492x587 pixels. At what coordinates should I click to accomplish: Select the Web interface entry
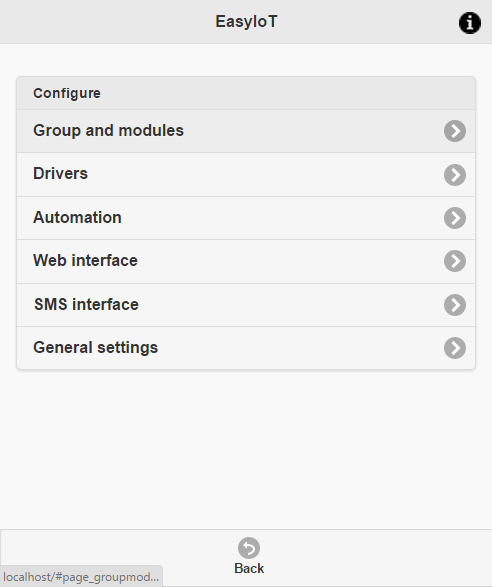pos(246,261)
